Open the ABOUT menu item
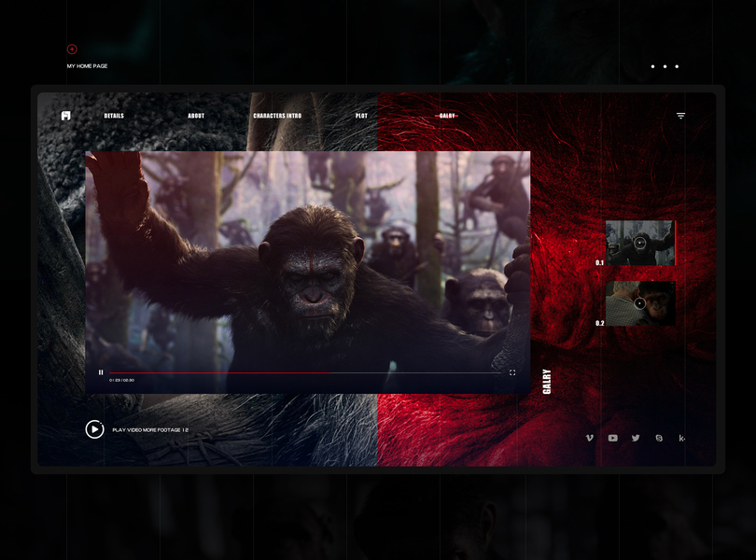Image resolution: width=756 pixels, height=560 pixels. 196,116
